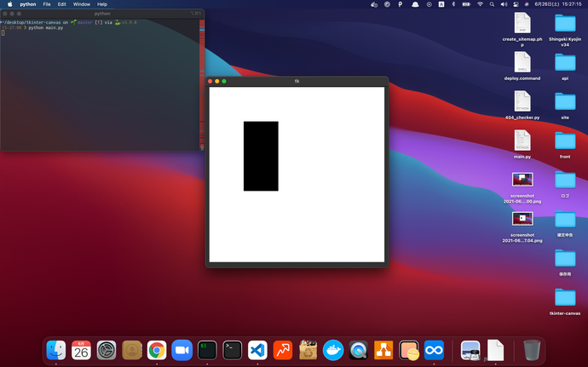Open the python application menu

(x=28, y=4)
